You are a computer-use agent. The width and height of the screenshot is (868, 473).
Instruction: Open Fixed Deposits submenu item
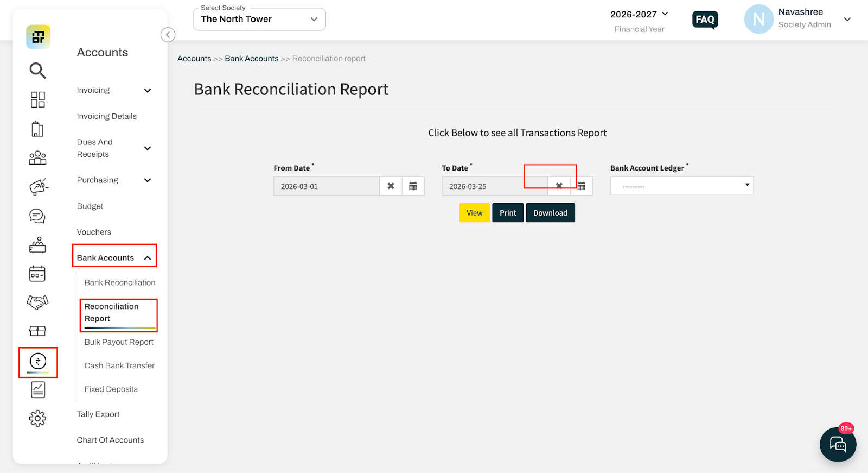click(x=111, y=389)
